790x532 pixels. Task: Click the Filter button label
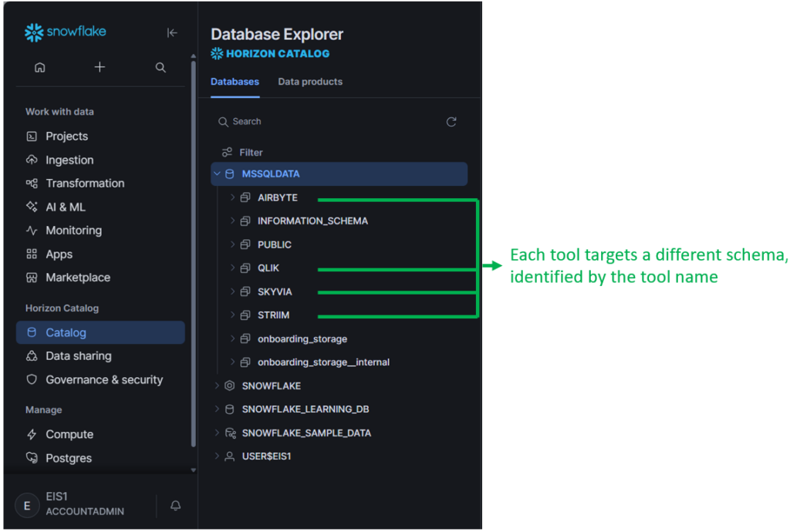(251, 153)
